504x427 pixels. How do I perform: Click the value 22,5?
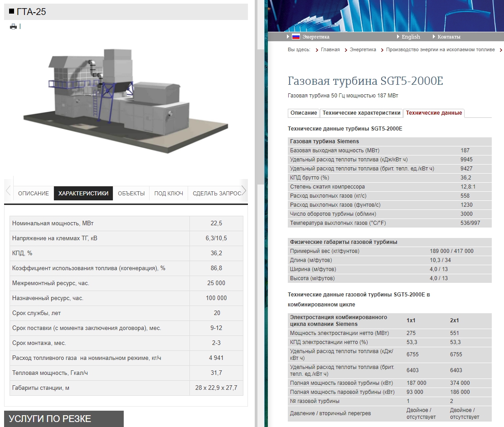tap(216, 223)
